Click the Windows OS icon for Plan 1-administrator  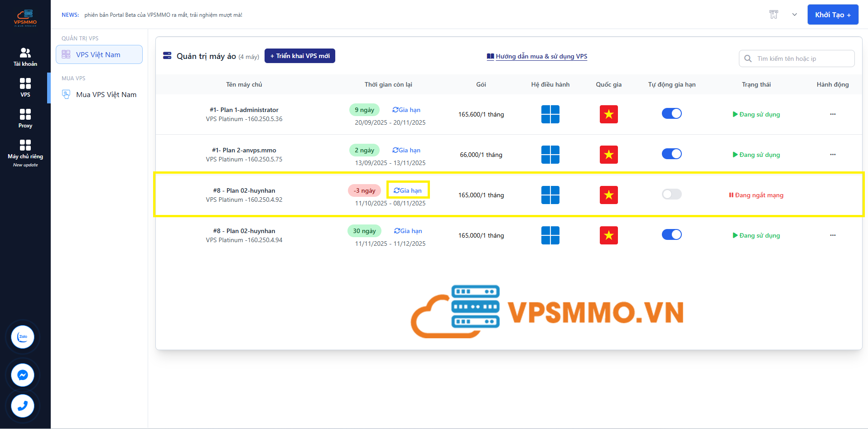(550, 114)
